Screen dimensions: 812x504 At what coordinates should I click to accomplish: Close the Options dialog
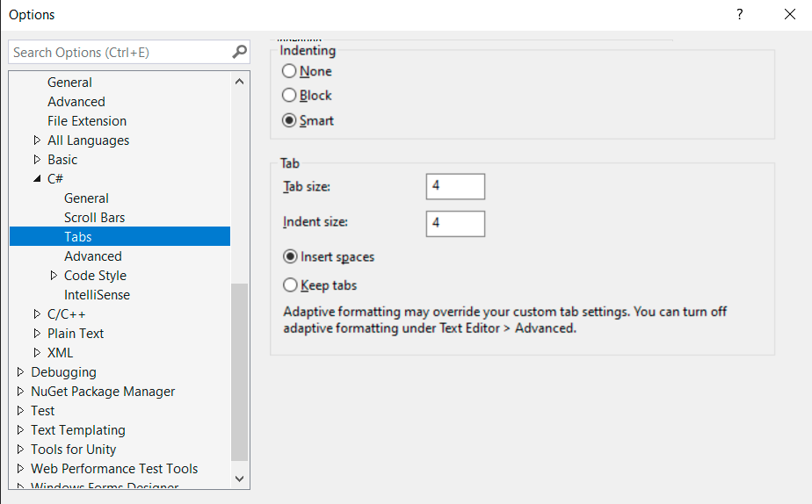click(x=790, y=15)
